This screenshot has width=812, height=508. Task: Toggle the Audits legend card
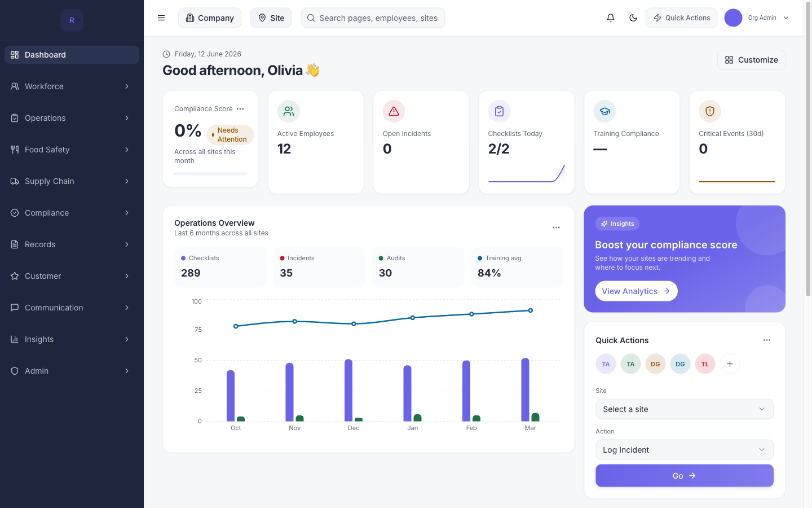[418, 267]
